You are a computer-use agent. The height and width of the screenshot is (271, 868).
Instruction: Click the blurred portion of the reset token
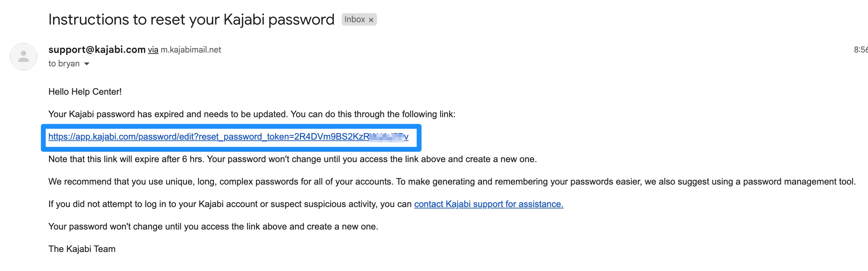[386, 137]
